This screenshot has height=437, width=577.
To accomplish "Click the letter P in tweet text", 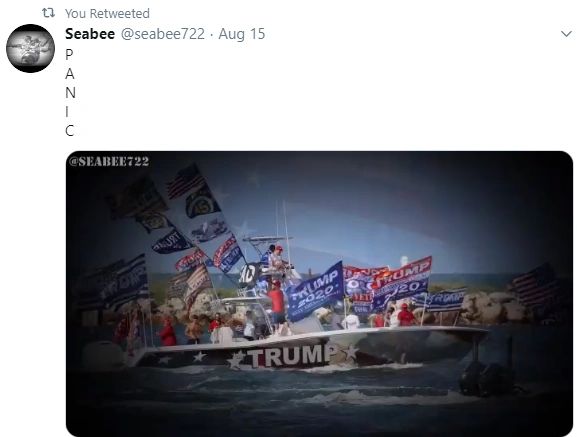I will (69, 54).
